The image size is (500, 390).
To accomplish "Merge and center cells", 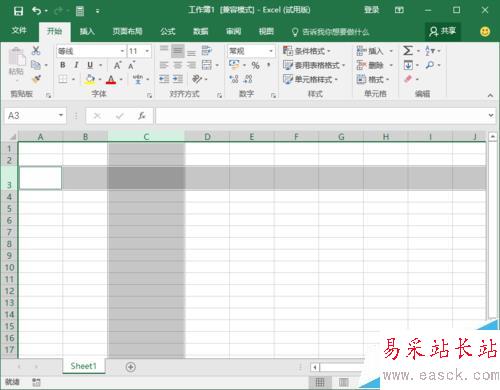I will 207,65.
